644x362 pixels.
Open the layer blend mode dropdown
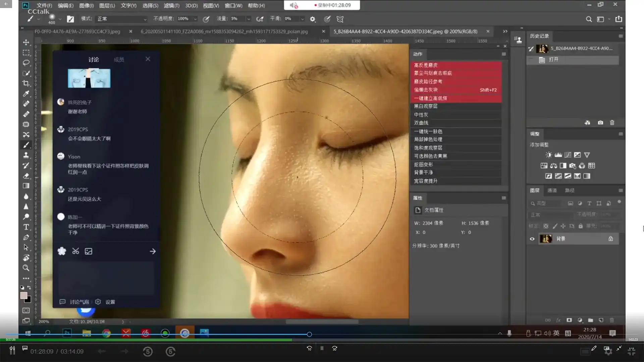(x=550, y=215)
